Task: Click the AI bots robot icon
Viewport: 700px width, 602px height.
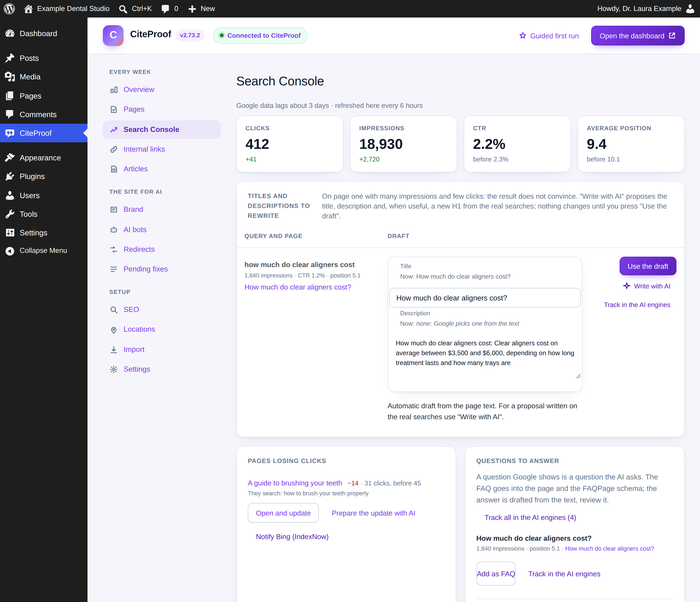Action: tap(114, 230)
